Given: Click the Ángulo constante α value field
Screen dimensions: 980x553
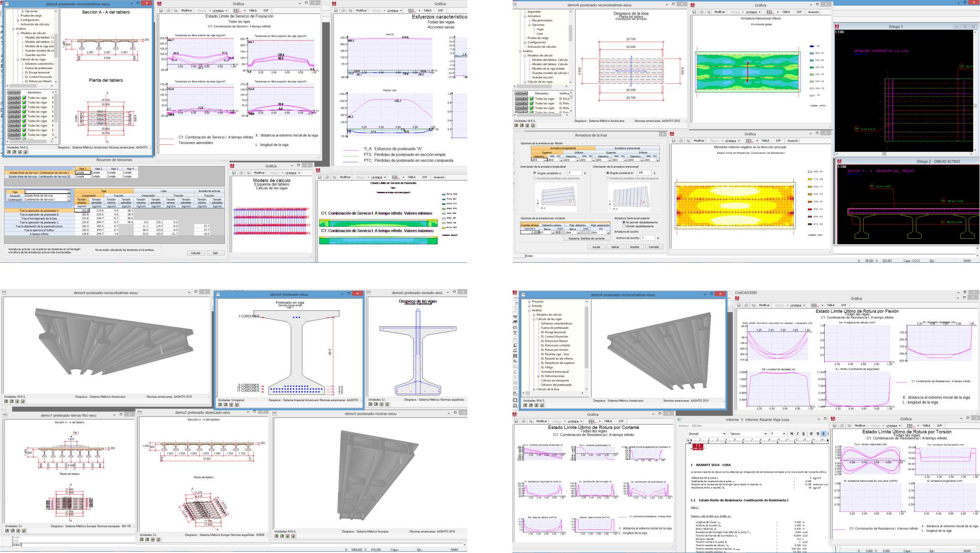Looking at the screenshot, I should pos(575,173).
